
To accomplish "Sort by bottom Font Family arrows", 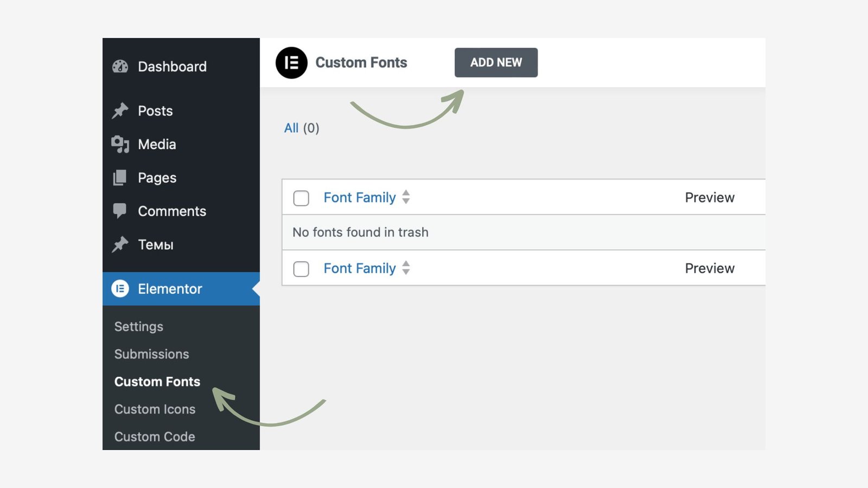I will tap(406, 268).
